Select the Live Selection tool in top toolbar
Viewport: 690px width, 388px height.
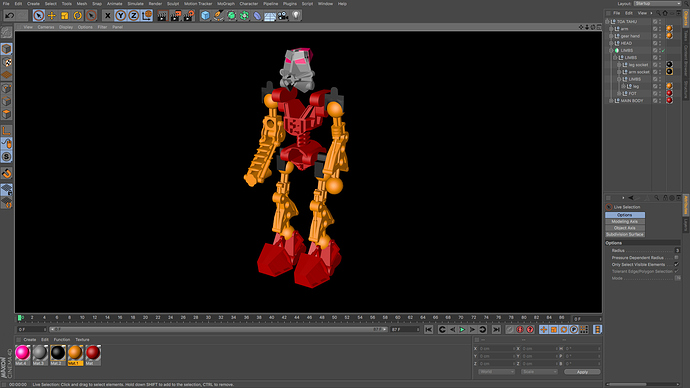pos(39,16)
